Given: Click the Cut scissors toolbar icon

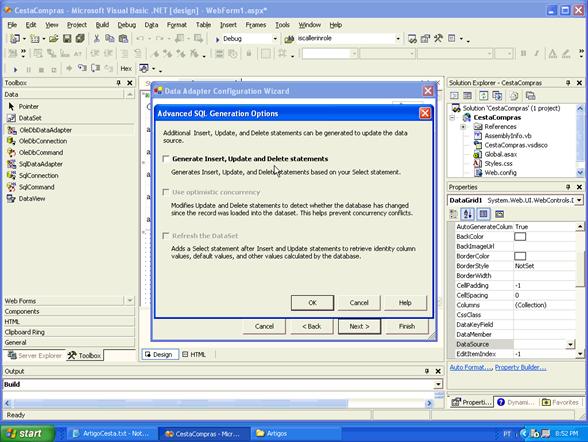Looking at the screenshot, I should 96,38.
